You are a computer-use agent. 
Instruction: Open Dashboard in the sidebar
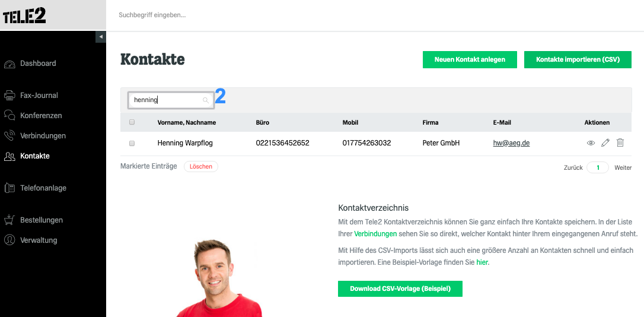coord(38,64)
